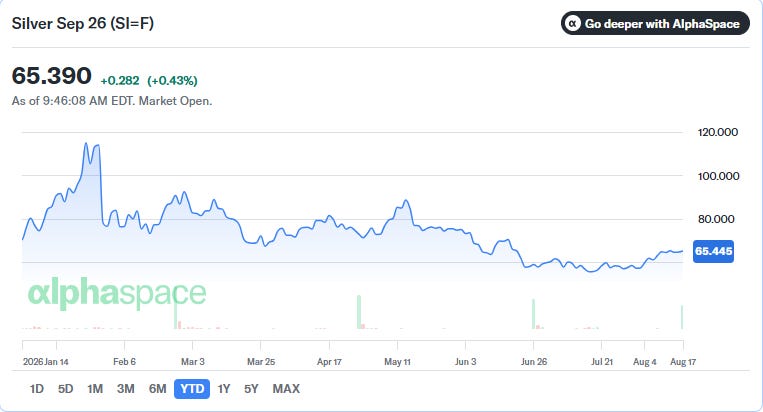Click the Silver Sep 26 (SI=F) title

pyautogui.click(x=83, y=23)
